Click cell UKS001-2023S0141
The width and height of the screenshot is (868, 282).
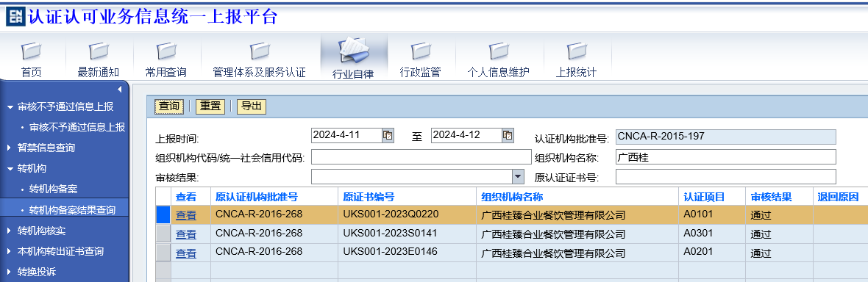tap(407, 234)
